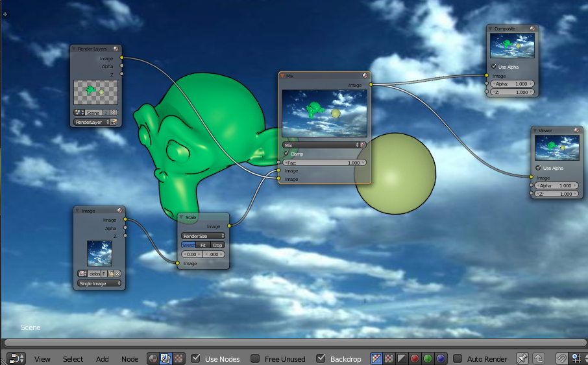Open scene browse dropdown in Render Layers node
588x365 pixels.
click(x=79, y=112)
